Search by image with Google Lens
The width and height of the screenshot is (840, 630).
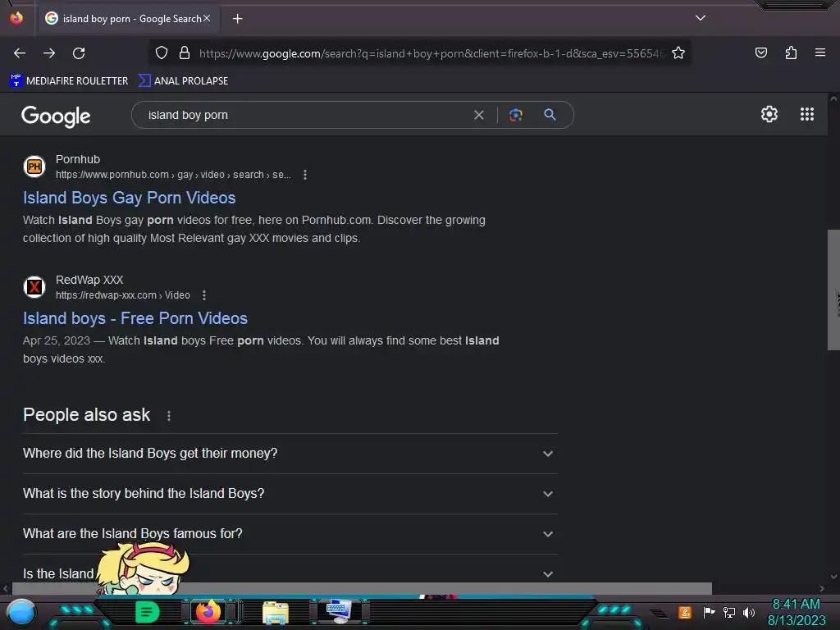pyautogui.click(x=516, y=115)
